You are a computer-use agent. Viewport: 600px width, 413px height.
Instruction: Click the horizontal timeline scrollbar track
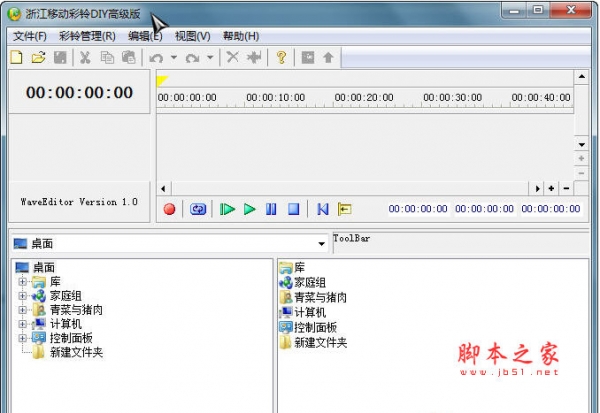point(350,188)
